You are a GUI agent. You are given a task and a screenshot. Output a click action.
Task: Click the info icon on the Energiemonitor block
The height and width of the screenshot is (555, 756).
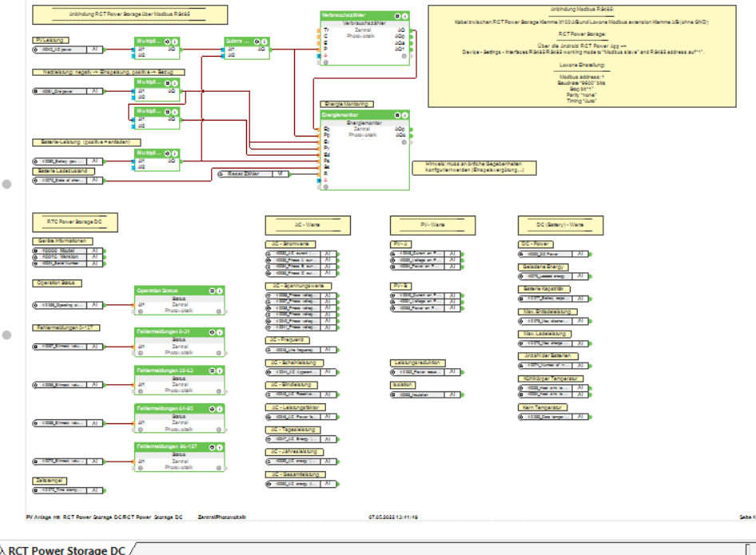pyautogui.click(x=405, y=115)
